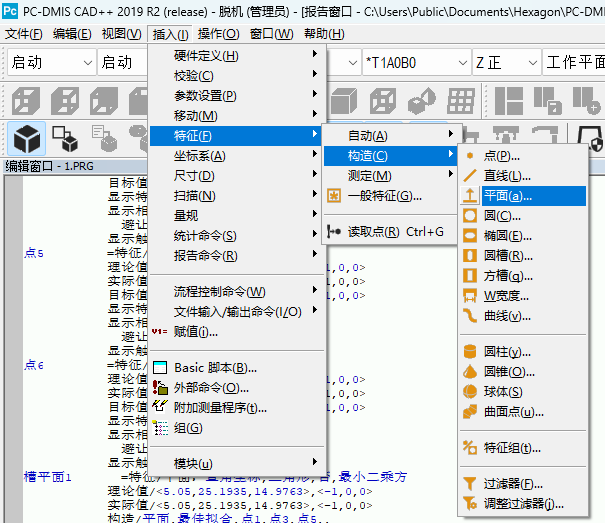Viewport: 605px width, 523px height.
Task: Open 文件输入/输出命令(I/O) submenu
Action: point(236,311)
